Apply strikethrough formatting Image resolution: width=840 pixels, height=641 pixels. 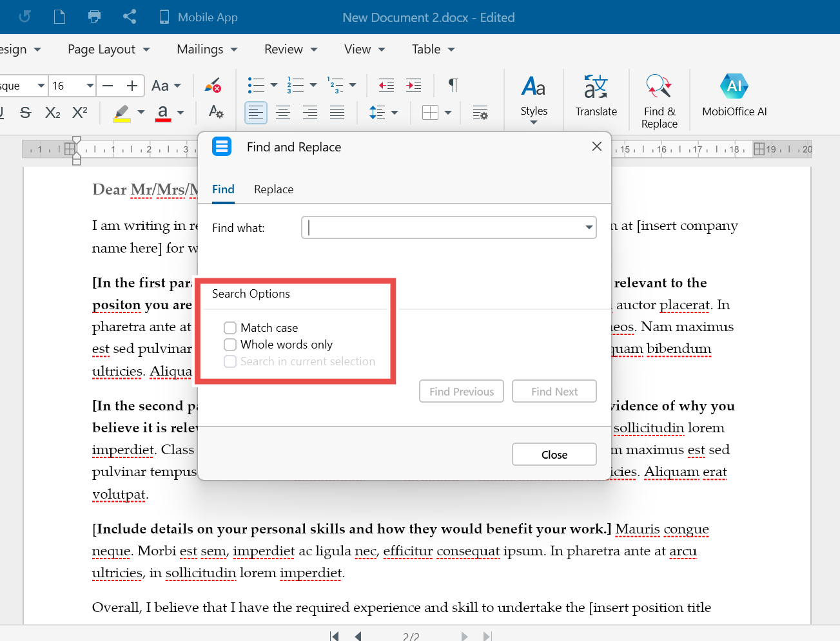[26, 113]
